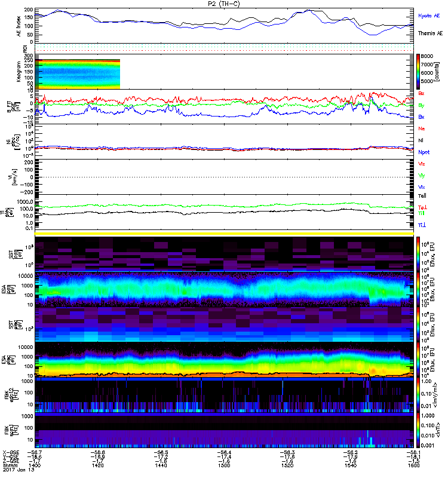Click the yellow horizontal bar above SST panel
The image size is (448, 478).
(x=225, y=234)
